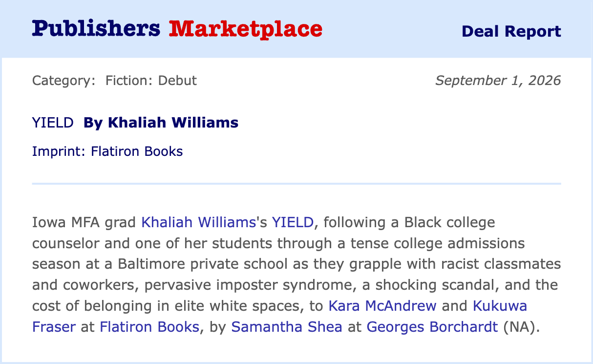This screenshot has height=364, width=593.
Task: Open the "Fiction: Debut" category value
Action: 151,81
